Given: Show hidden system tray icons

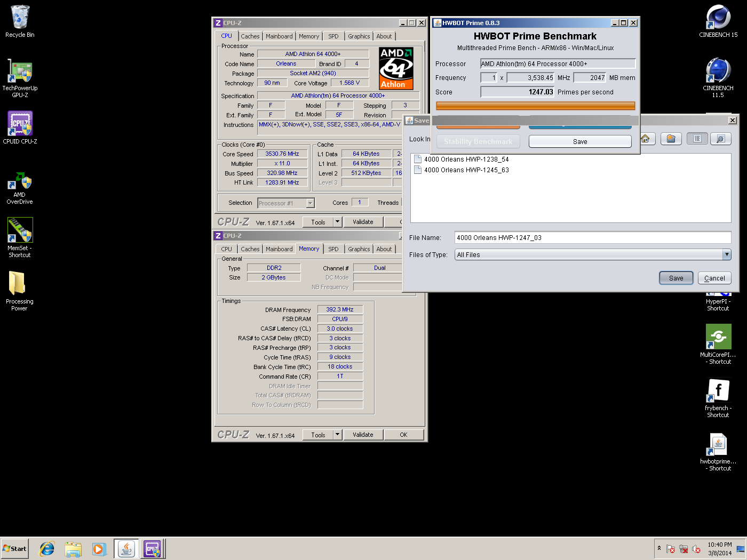Looking at the screenshot, I should (659, 548).
